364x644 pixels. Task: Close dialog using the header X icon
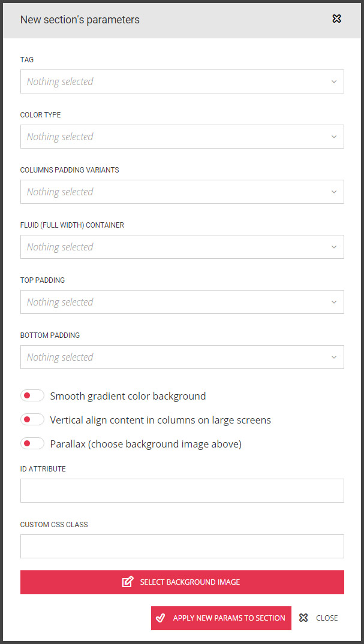point(336,19)
